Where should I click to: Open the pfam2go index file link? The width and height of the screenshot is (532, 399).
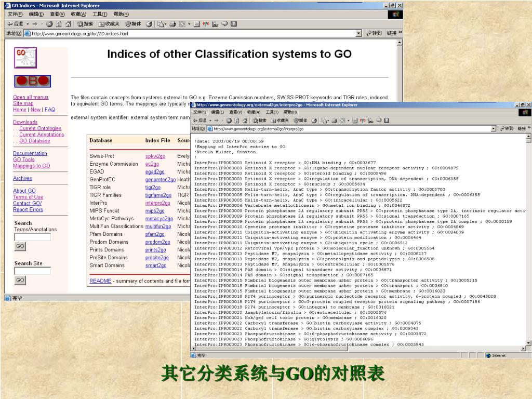(x=155, y=234)
